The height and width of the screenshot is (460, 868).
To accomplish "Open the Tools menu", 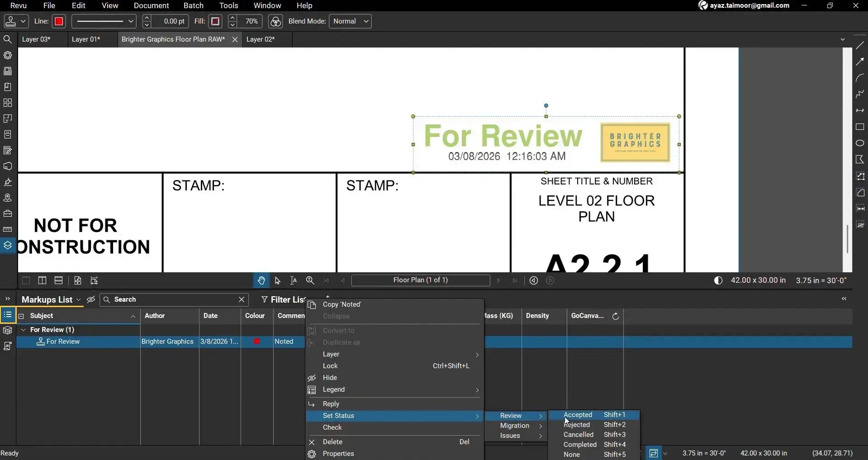I will pos(228,5).
